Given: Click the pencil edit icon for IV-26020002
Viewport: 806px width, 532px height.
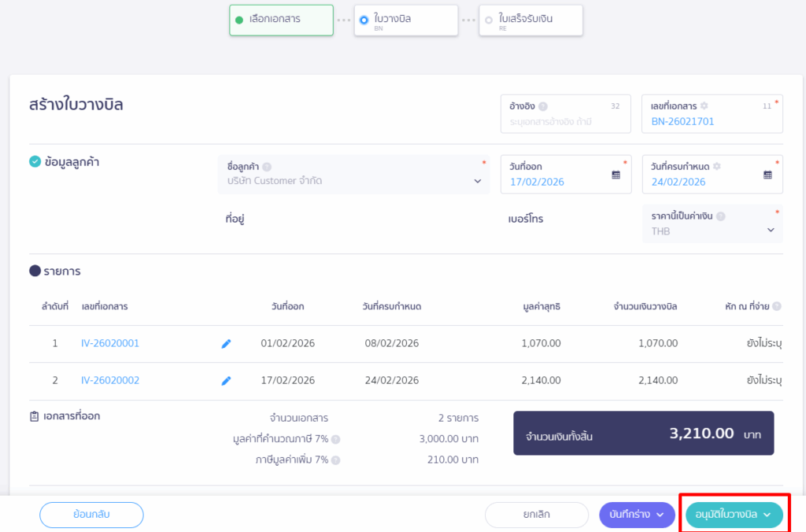Looking at the screenshot, I should pos(226,381).
